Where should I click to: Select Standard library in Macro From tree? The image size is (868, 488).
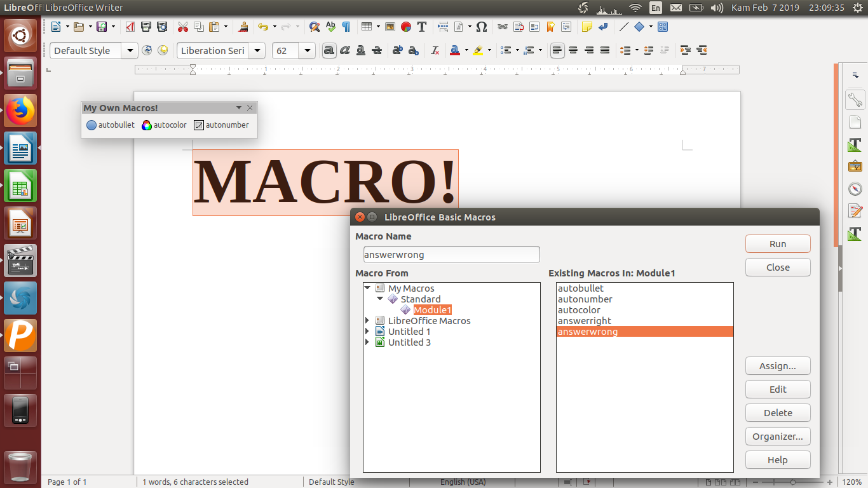(420, 299)
